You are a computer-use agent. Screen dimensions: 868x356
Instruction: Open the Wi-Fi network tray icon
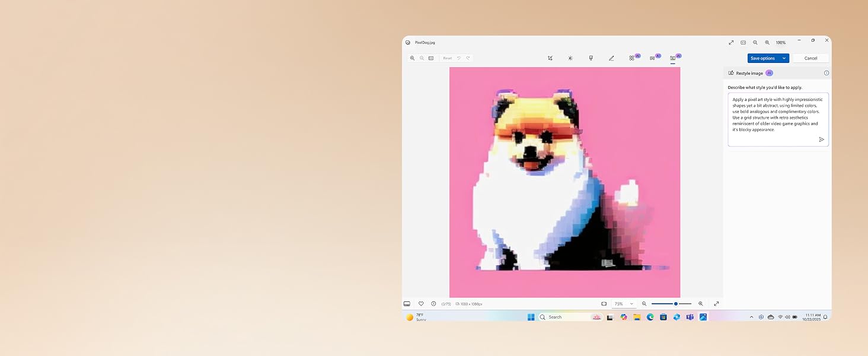[x=780, y=317]
